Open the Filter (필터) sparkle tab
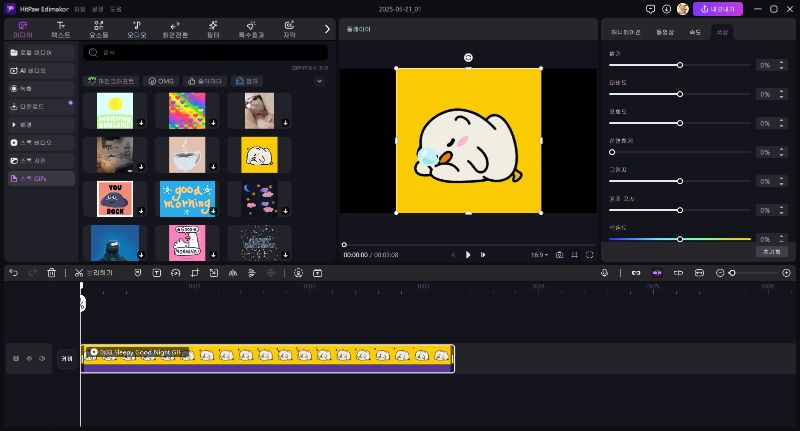 (213, 30)
